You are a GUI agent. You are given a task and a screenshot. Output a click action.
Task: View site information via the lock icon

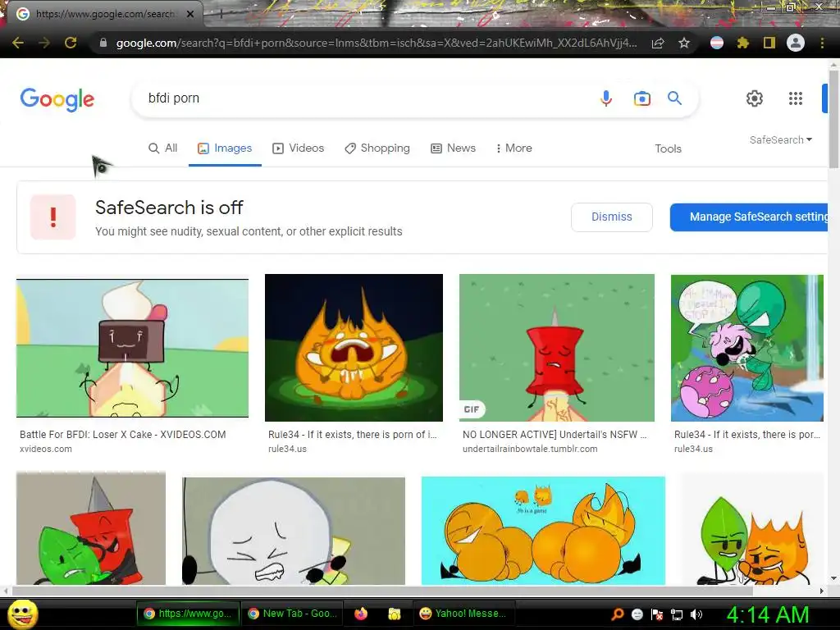[x=103, y=43]
